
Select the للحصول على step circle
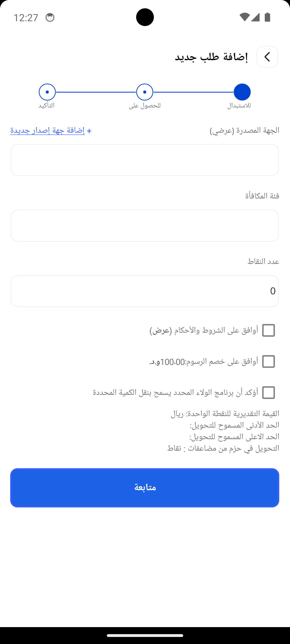pyautogui.click(x=145, y=92)
